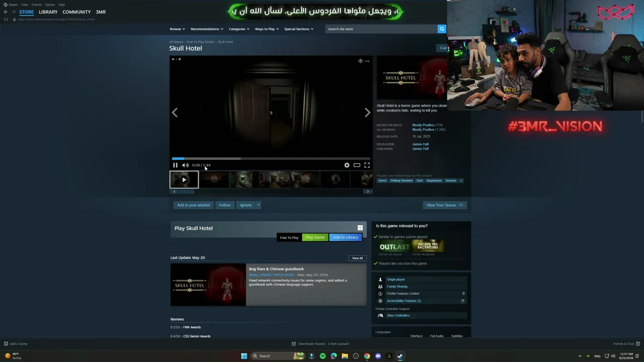Click View Your Queue button
This screenshot has height=362, width=644.
click(445, 205)
